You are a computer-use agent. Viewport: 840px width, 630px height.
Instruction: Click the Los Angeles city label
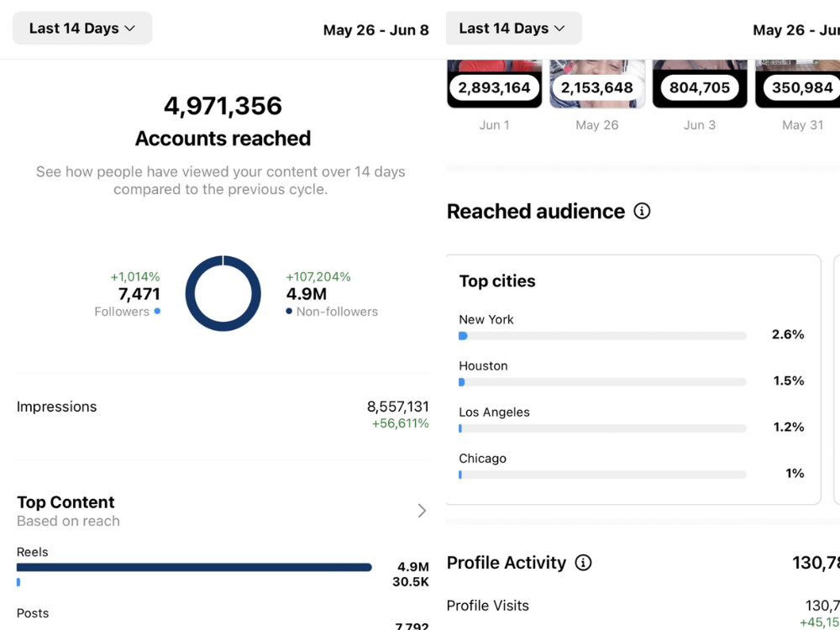(494, 412)
